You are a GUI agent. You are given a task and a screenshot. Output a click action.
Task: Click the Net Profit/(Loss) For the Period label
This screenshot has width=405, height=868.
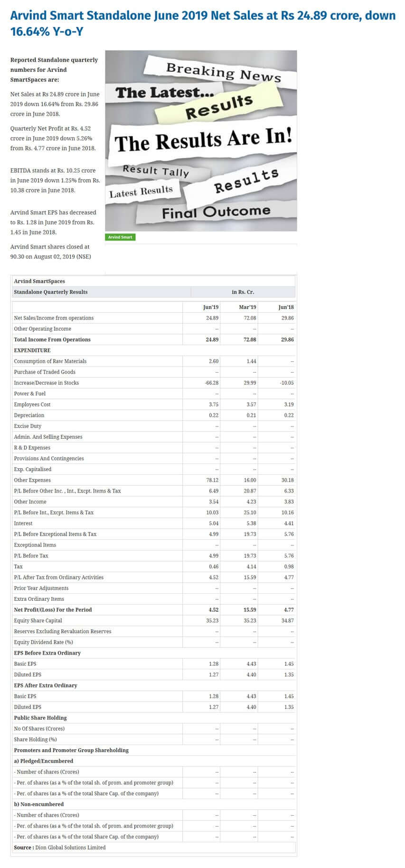pos(53,610)
